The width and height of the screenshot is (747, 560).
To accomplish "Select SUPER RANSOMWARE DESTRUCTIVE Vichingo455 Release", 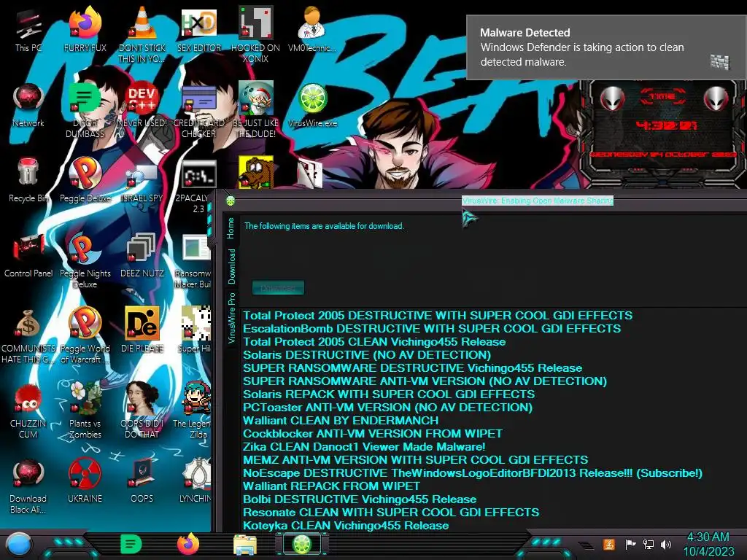I will (413, 368).
